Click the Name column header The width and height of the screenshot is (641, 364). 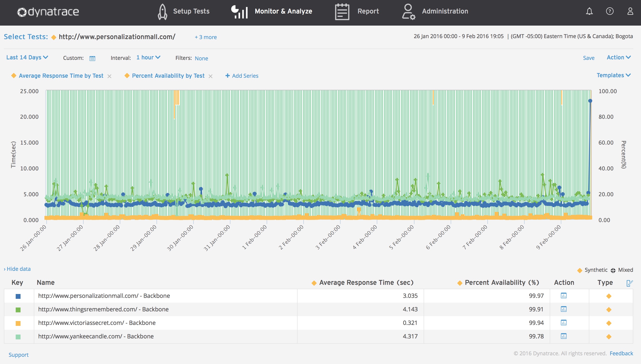click(45, 283)
